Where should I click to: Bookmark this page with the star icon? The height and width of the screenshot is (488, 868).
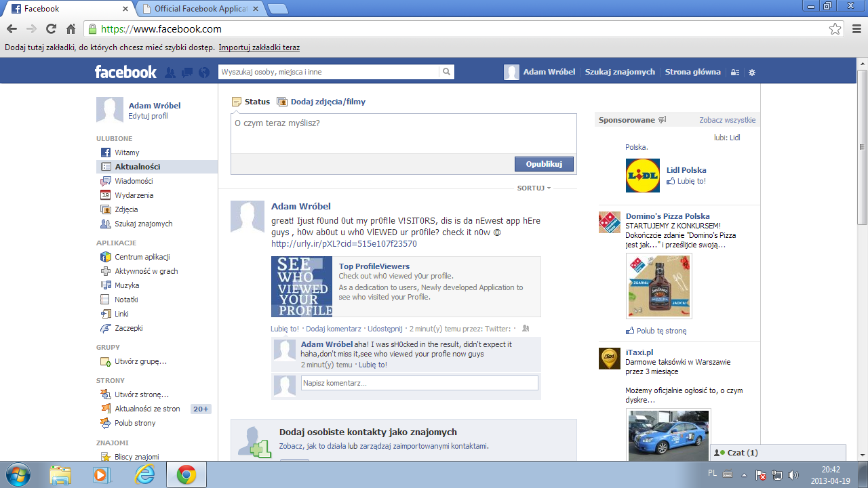(x=835, y=29)
